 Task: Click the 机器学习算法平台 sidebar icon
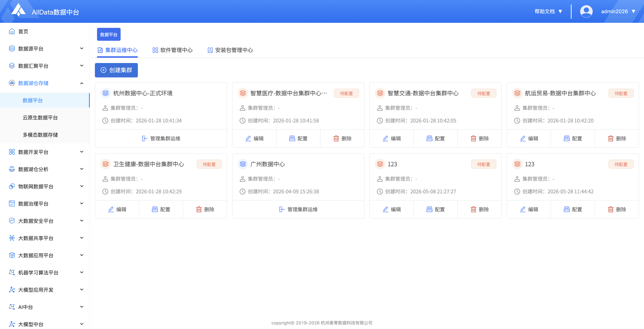coord(12,273)
